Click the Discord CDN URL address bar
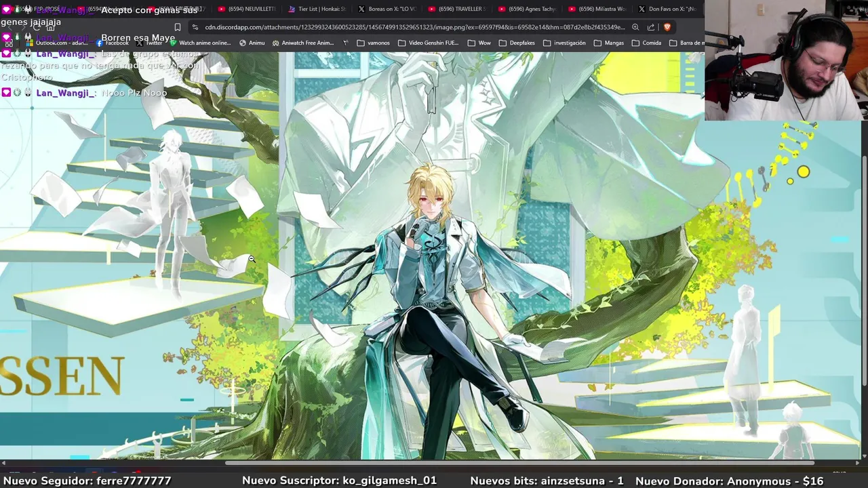Viewport: 868px width, 488px height. tap(414, 27)
